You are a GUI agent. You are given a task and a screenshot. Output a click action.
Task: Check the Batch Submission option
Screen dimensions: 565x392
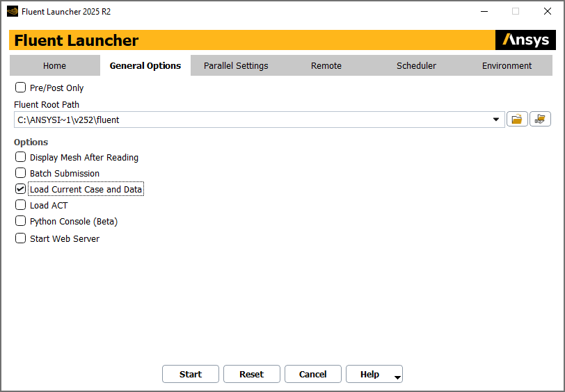coord(21,173)
